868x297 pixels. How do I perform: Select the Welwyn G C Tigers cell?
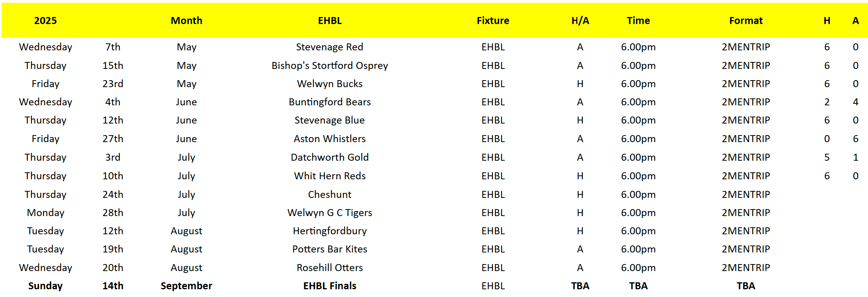point(330,213)
